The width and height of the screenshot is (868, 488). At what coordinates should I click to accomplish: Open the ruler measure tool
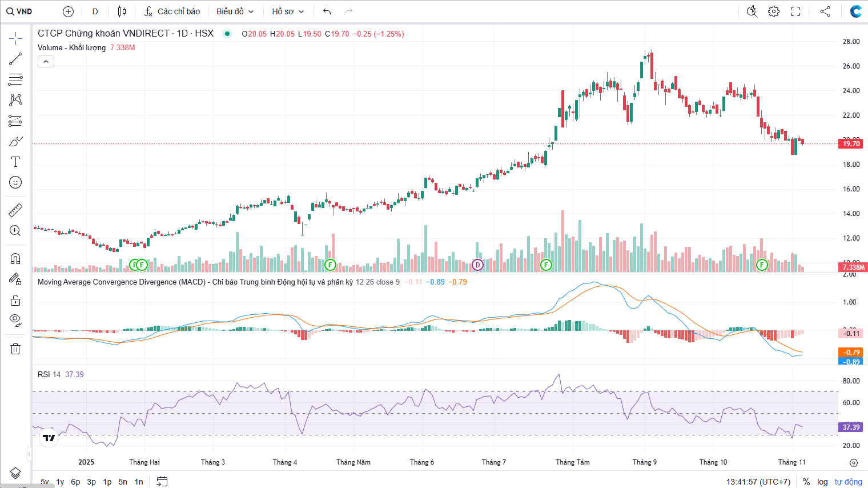coord(15,210)
